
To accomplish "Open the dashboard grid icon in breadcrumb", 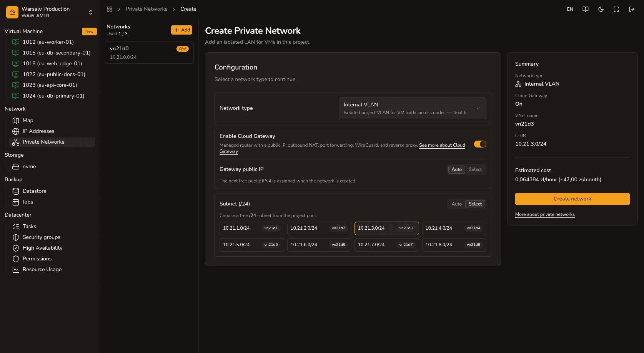I will coord(110,9).
